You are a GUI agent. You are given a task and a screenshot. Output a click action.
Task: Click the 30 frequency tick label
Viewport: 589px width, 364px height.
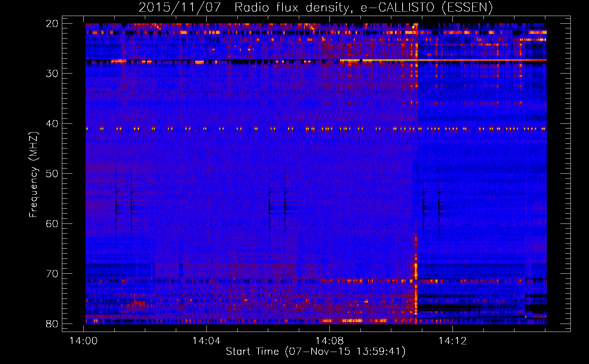(x=52, y=74)
